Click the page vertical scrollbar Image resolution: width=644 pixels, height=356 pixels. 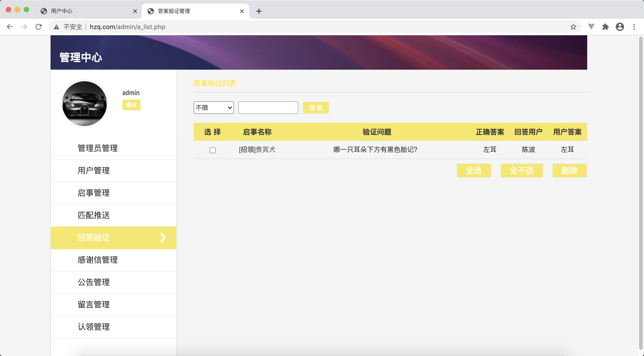click(641, 193)
